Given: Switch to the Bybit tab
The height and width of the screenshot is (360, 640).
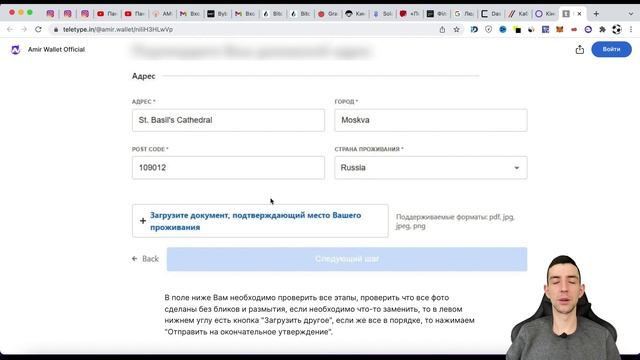Looking at the screenshot, I should [217, 13].
